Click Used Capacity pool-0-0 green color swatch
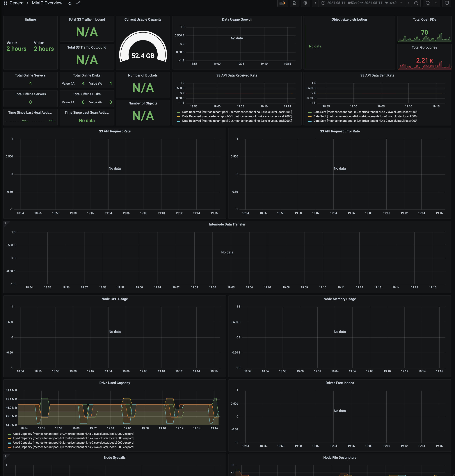Screen dimensions: 455x476 [x=10, y=434]
